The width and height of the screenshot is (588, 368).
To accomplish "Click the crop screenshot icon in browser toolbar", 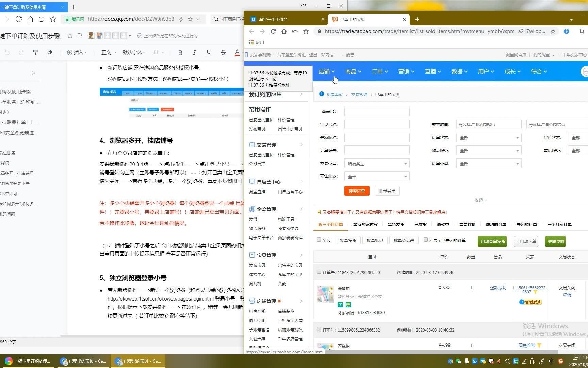I will coord(582,31).
